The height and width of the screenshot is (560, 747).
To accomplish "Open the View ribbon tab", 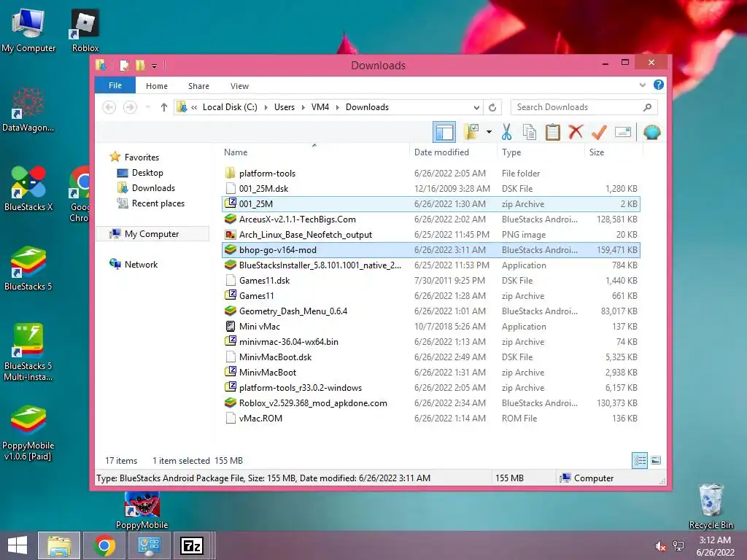I will pyautogui.click(x=239, y=86).
